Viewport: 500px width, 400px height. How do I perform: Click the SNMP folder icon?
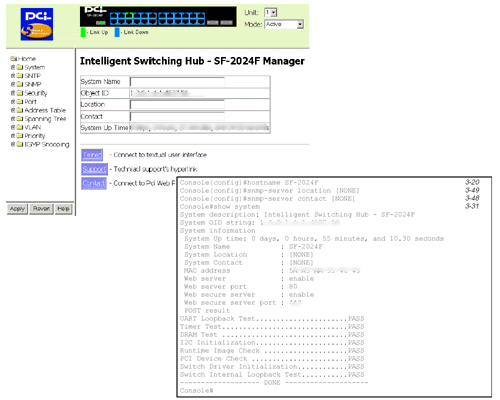[x=20, y=84]
